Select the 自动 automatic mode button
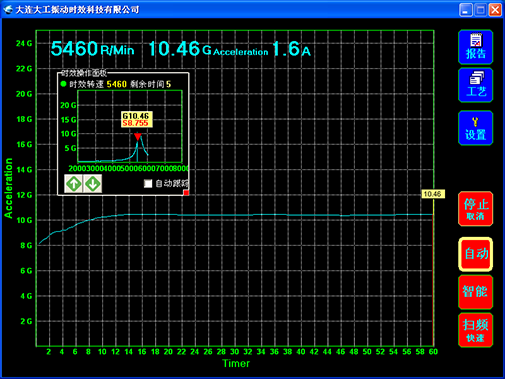The height and width of the screenshot is (379, 505). (x=475, y=254)
